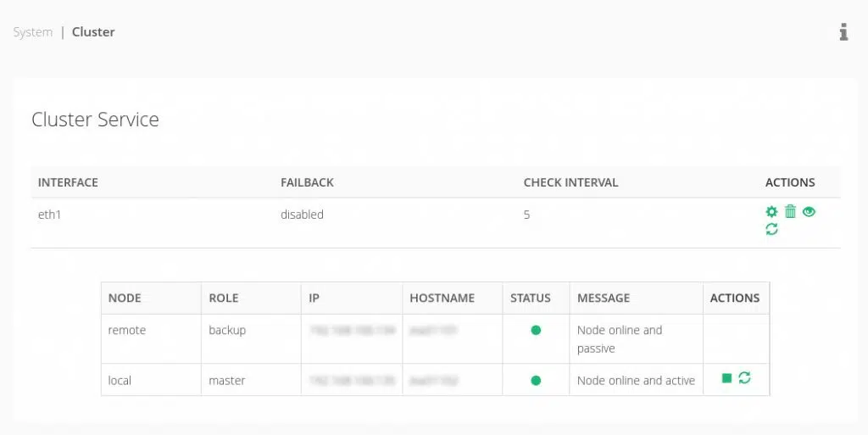
Task: Delete the cluster using the trash icon
Action: click(790, 212)
